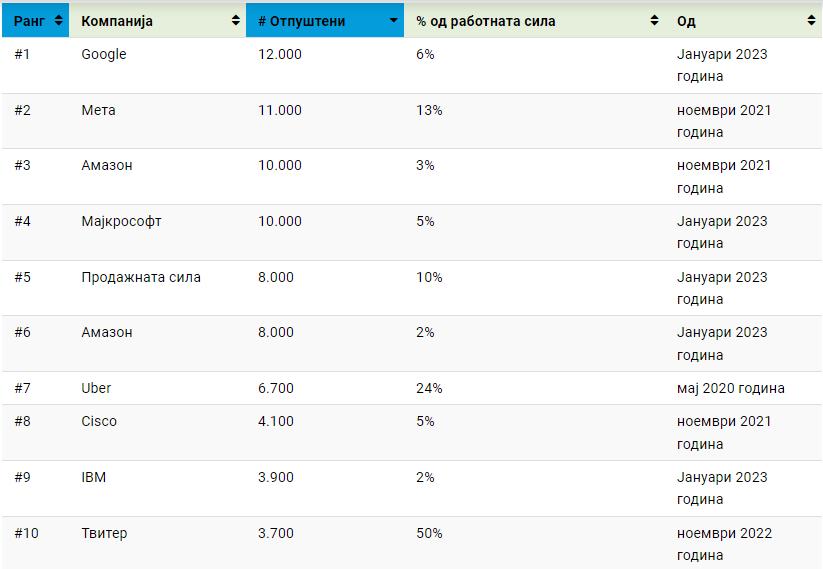Image resolution: width=823 pixels, height=569 pixels.
Task: Click sort arrows icon in Од header
Action: pyautogui.click(x=810, y=21)
